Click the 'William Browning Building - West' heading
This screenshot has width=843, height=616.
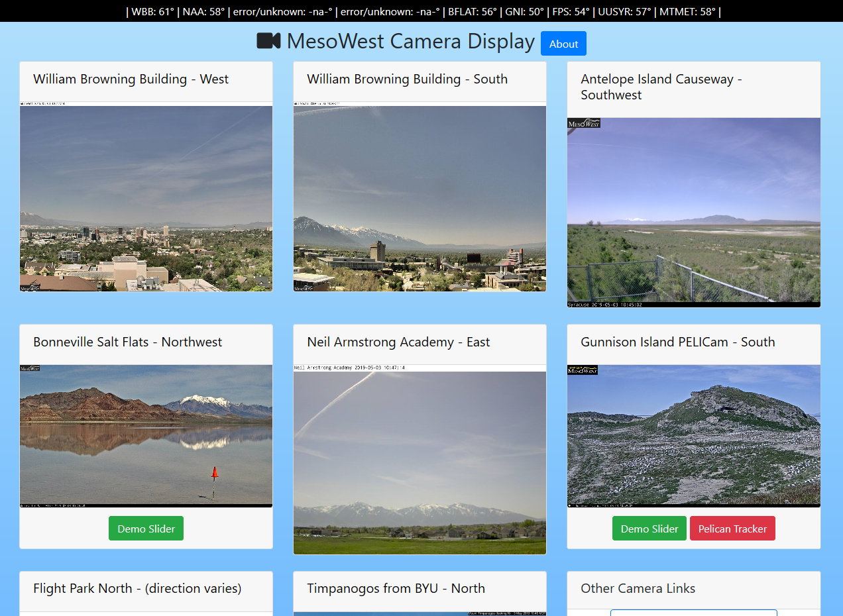131,79
